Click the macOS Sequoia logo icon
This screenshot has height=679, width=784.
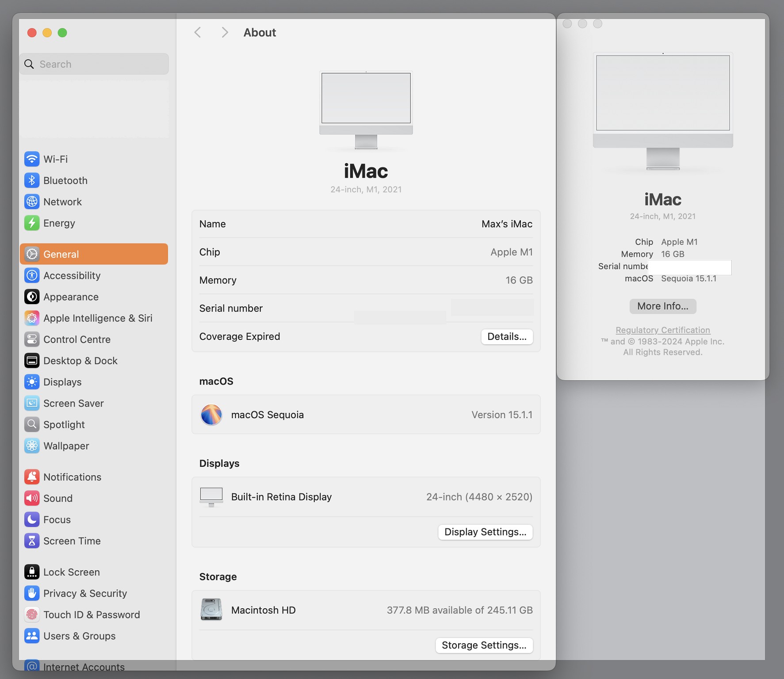pos(211,415)
